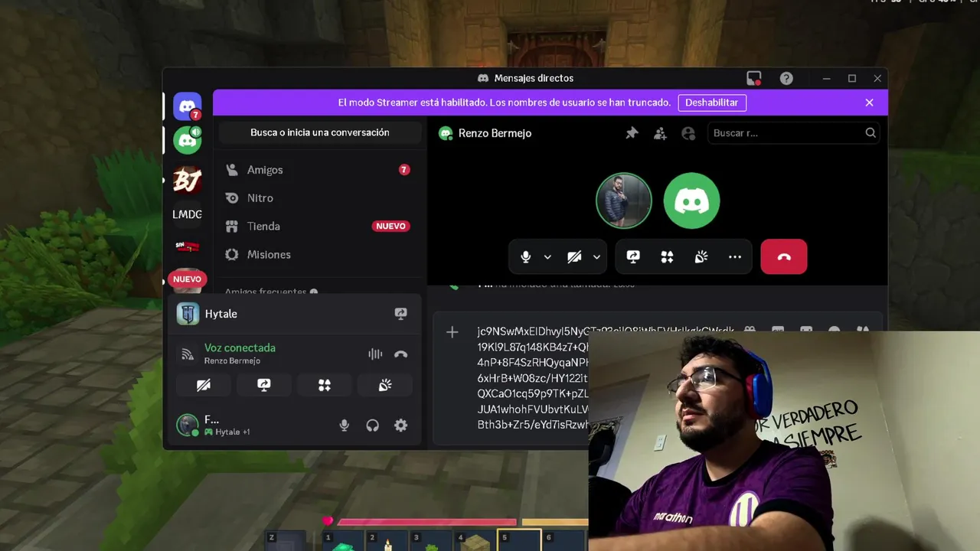Show the user profile panel icon

[688, 133]
